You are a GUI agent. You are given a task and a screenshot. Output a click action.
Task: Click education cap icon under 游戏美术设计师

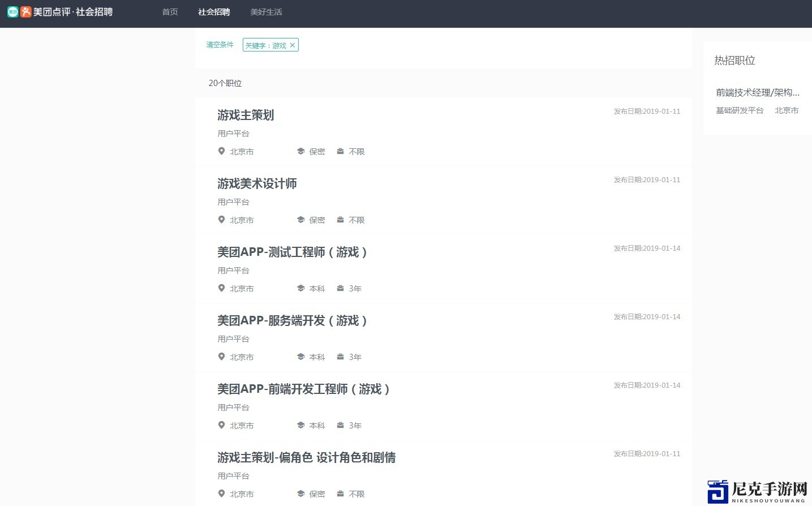[300, 220]
